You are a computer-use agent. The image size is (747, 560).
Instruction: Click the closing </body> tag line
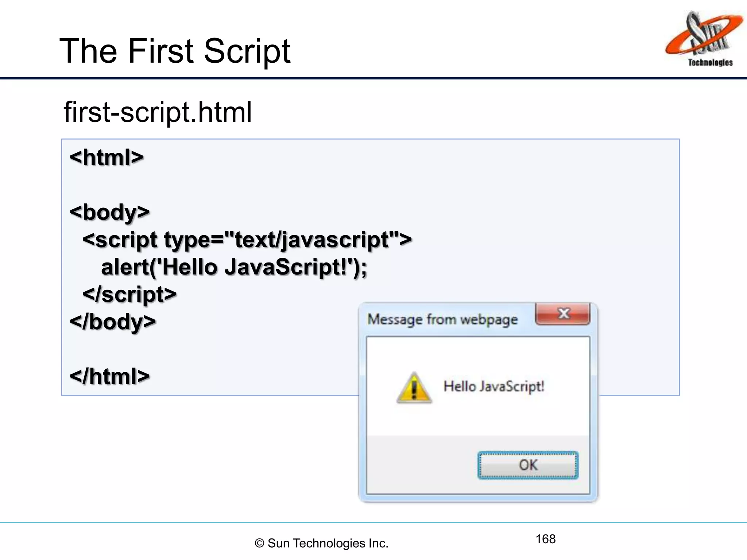(x=113, y=322)
